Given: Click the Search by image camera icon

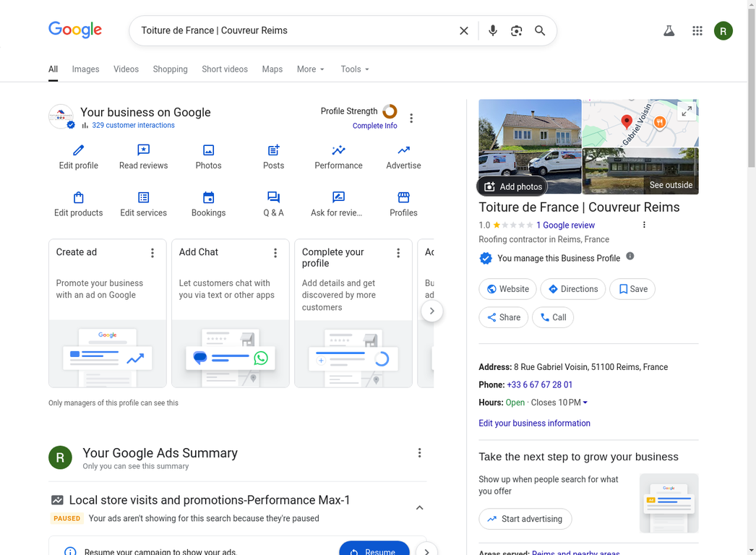Looking at the screenshot, I should (x=516, y=30).
